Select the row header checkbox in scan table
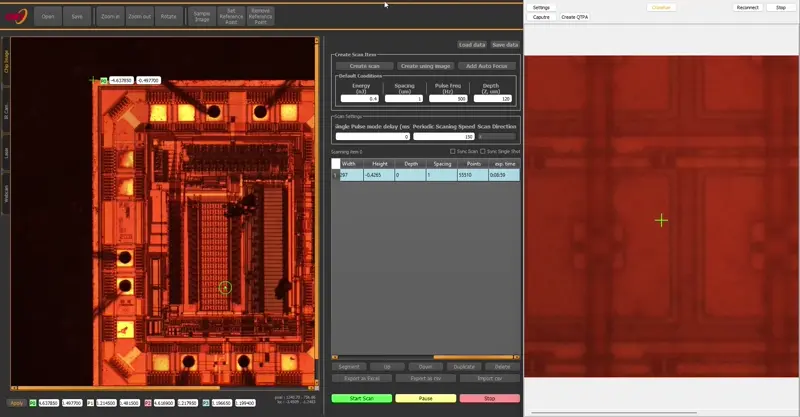Viewport: 800px width, 417px height. 336,163
